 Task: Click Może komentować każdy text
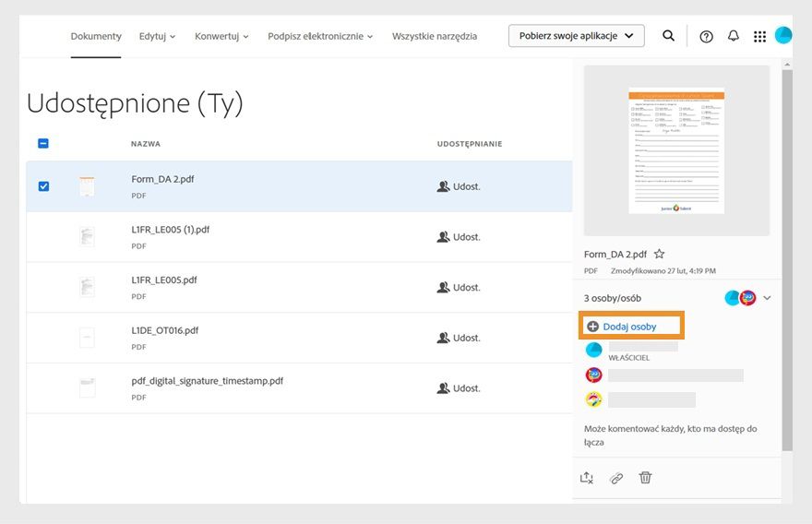coord(671,435)
